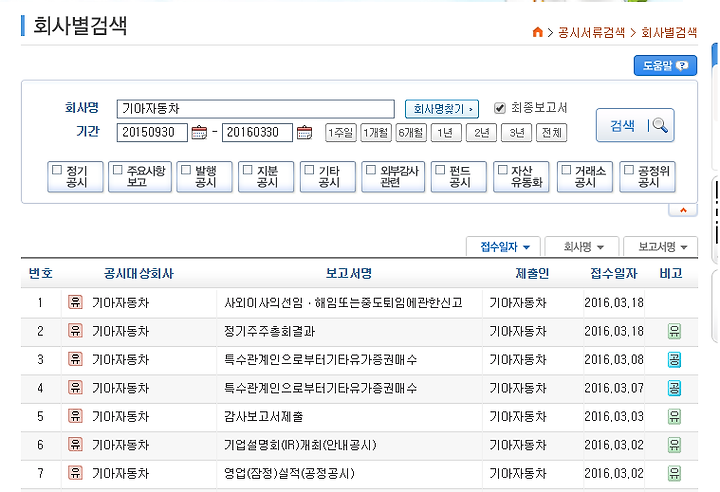Select the 1년 period button
720x492 pixels.
446,133
